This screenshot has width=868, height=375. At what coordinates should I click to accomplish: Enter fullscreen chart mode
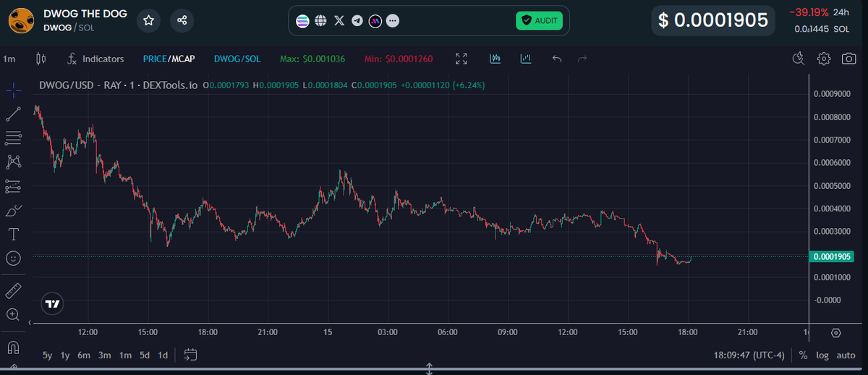(461, 59)
